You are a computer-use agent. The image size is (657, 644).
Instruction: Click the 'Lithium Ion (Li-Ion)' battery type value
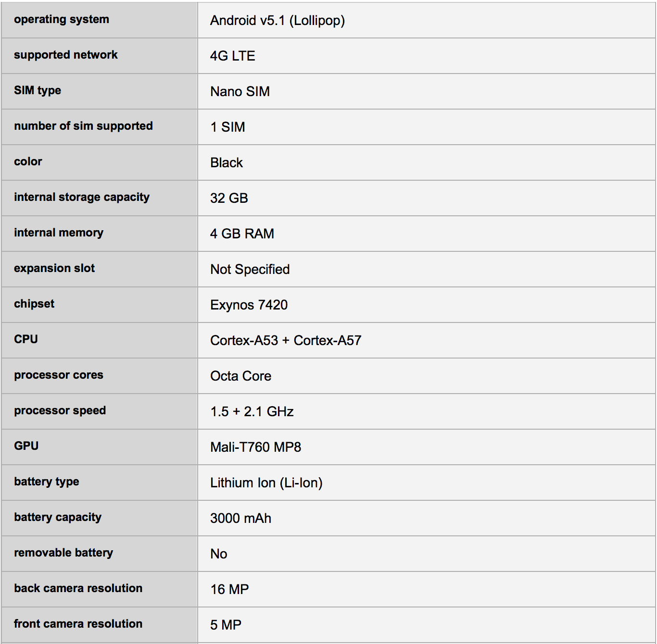tap(266, 483)
